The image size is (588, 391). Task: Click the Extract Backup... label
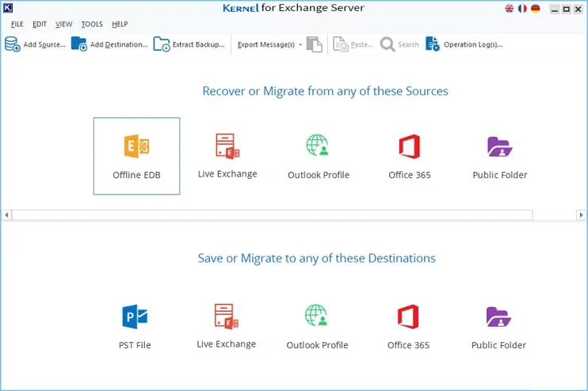tap(198, 44)
